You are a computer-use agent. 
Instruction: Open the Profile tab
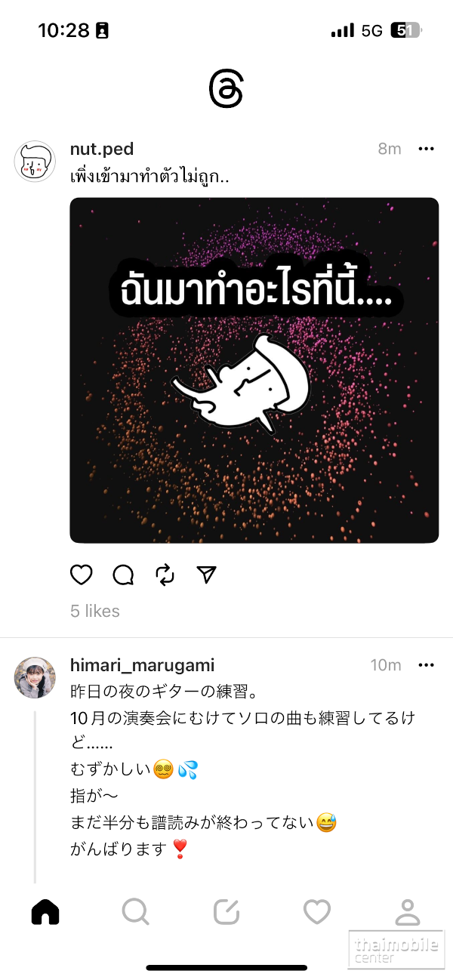[x=408, y=912]
